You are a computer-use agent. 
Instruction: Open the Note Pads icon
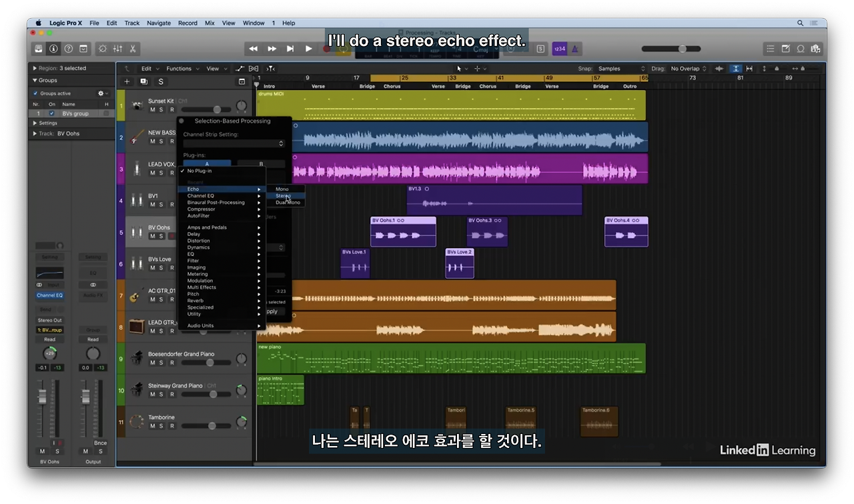click(x=785, y=49)
